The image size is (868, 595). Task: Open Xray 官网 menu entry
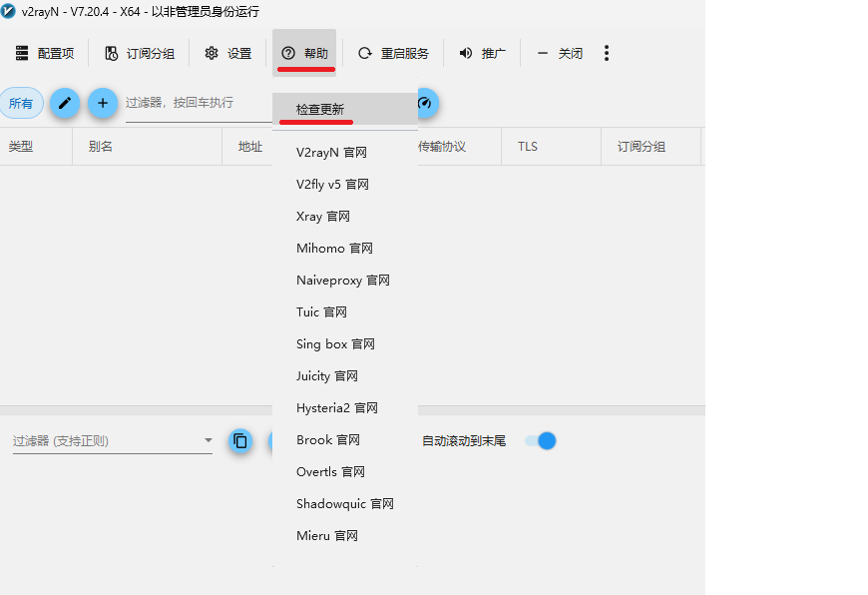345,216
